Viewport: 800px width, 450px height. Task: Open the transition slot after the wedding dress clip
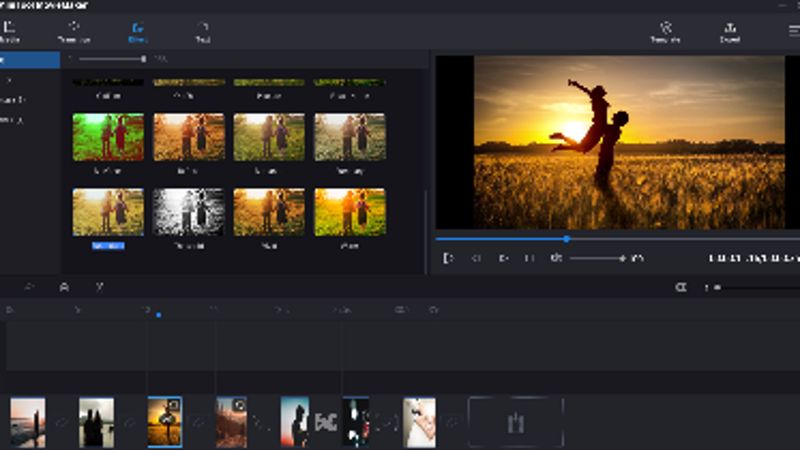click(x=452, y=422)
